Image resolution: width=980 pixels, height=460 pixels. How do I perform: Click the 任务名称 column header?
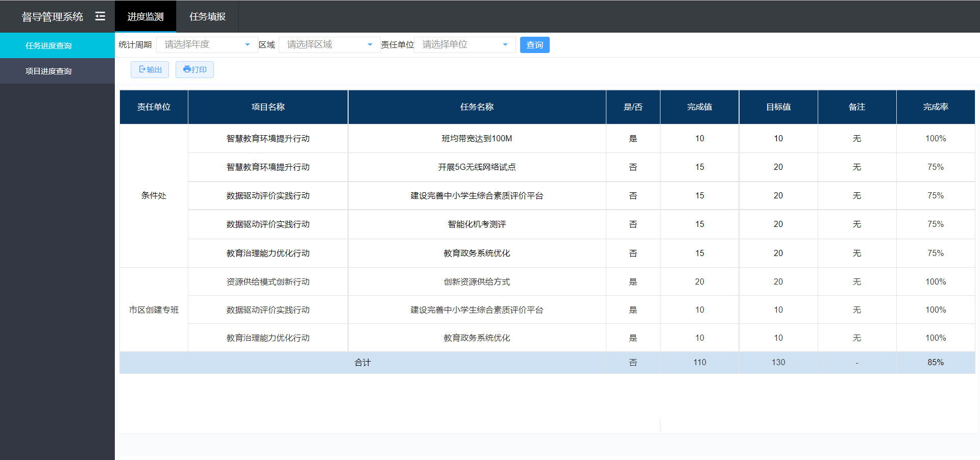coord(477,107)
